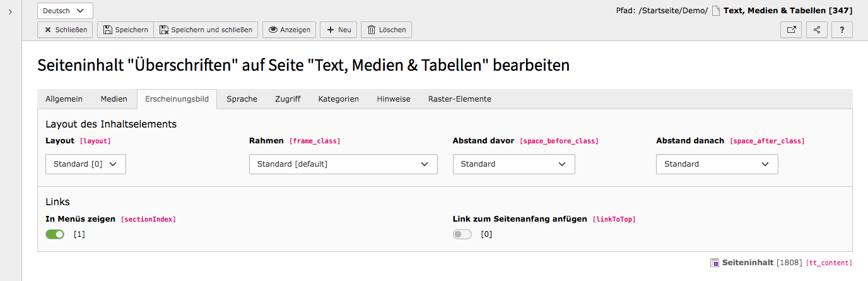Viewport: 868px width, 281px height.
Task: Select the Erscheinungsbild tab
Action: [x=177, y=99]
